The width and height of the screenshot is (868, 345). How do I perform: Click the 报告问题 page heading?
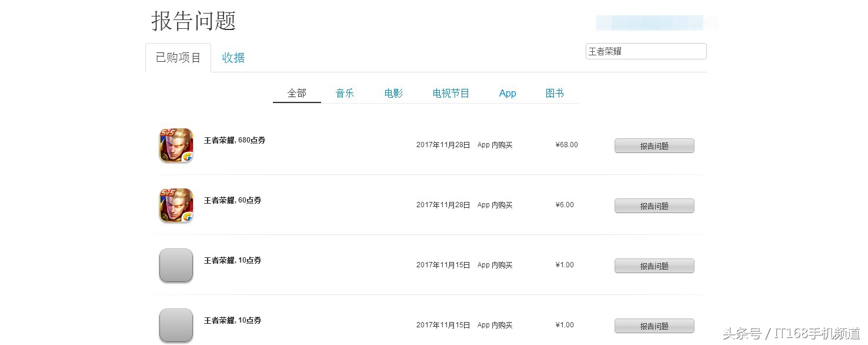click(193, 21)
